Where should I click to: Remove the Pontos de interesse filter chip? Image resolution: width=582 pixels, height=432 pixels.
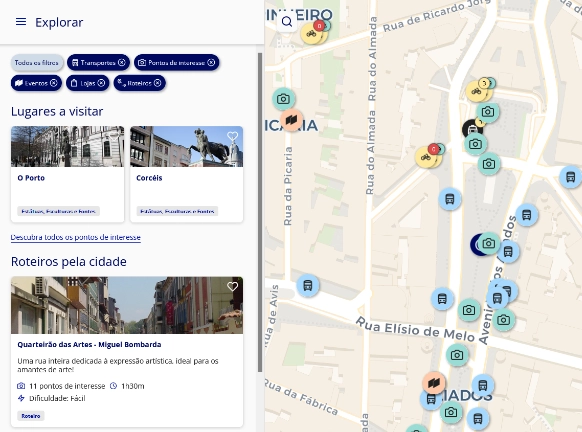[x=211, y=63]
